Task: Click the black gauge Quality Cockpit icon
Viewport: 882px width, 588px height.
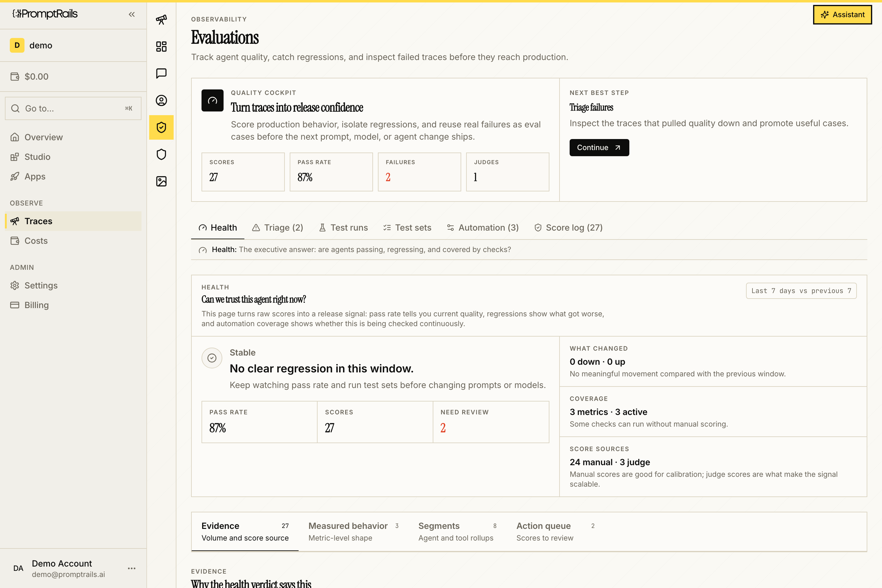Action: pyautogui.click(x=212, y=100)
